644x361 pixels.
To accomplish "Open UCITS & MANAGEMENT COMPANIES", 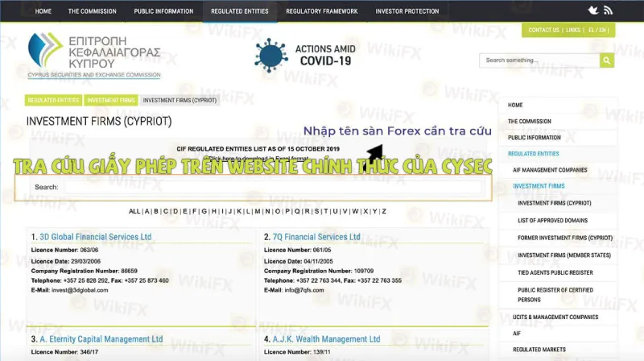I will tap(555, 317).
